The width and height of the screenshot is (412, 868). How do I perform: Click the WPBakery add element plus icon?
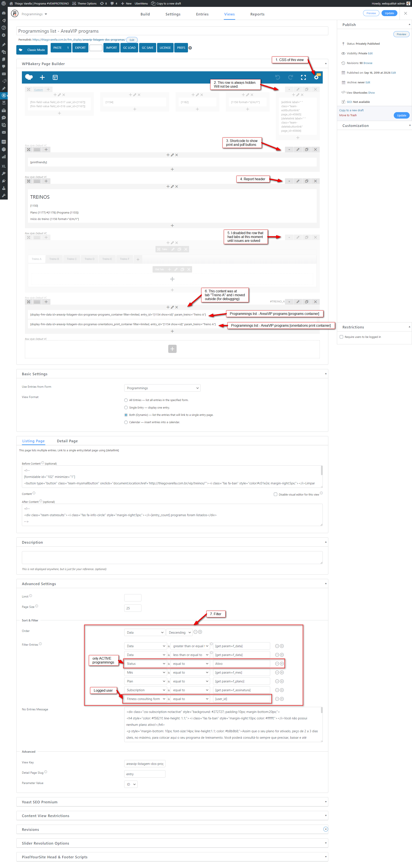(42, 78)
